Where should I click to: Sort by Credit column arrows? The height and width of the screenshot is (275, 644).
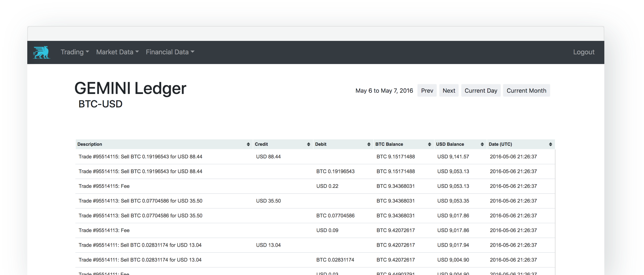308,144
